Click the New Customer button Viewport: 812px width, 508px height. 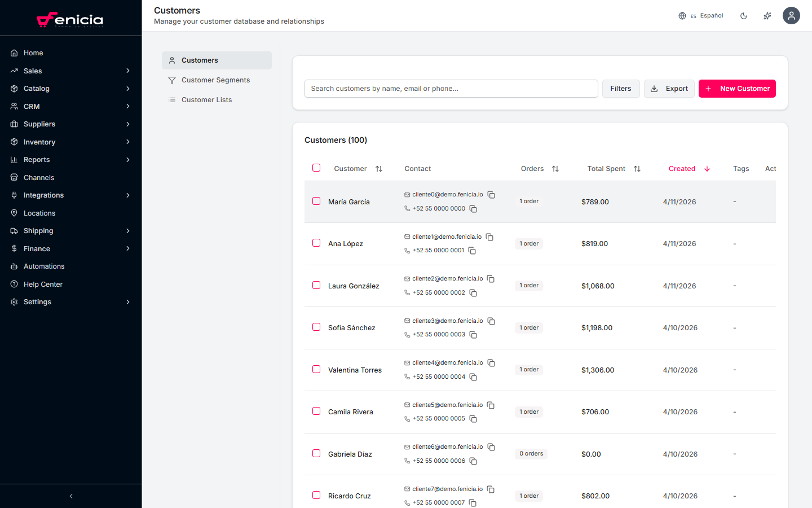(x=737, y=89)
